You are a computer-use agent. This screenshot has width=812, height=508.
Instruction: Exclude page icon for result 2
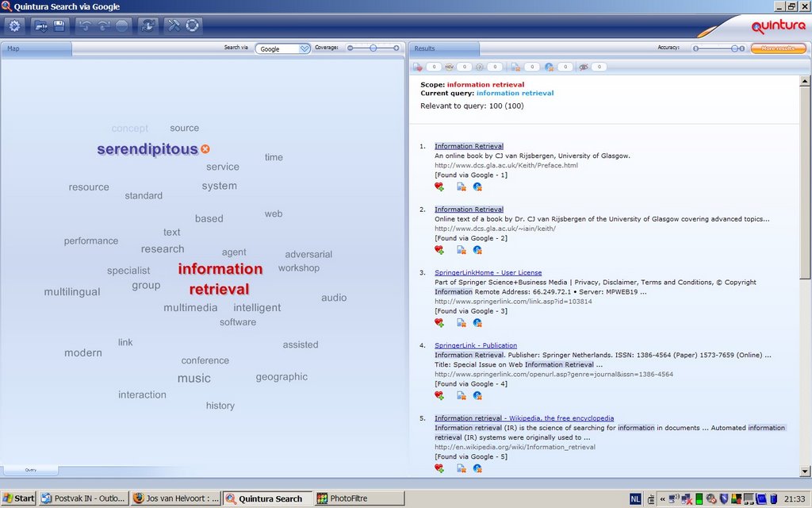point(461,250)
